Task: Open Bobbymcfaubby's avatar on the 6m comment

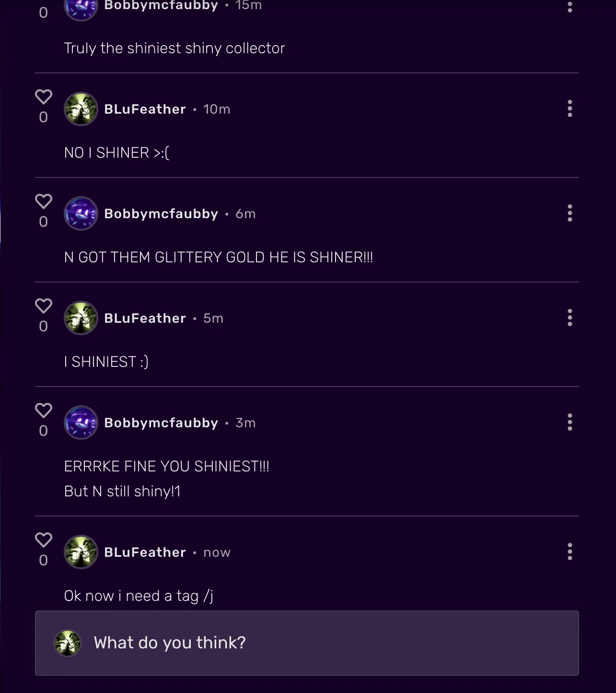Action: tap(81, 213)
